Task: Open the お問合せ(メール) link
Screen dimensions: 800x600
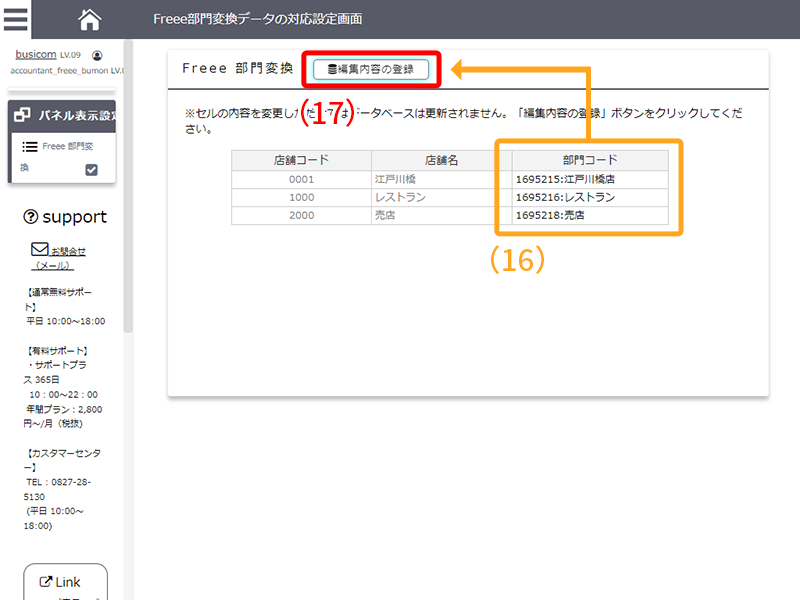Action: [60, 258]
